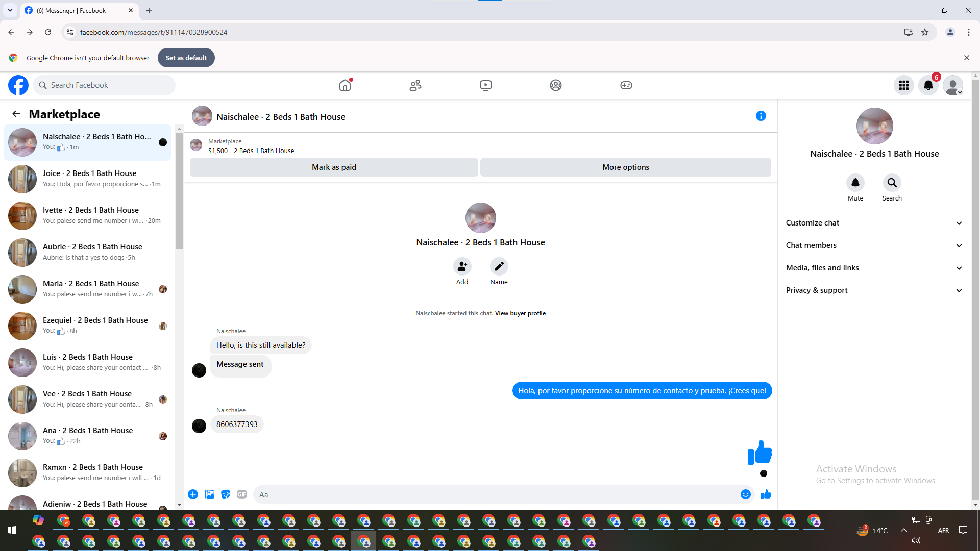Open the Messenger | Facebook browser tab
The width and height of the screenshot is (980, 551).
[79, 10]
